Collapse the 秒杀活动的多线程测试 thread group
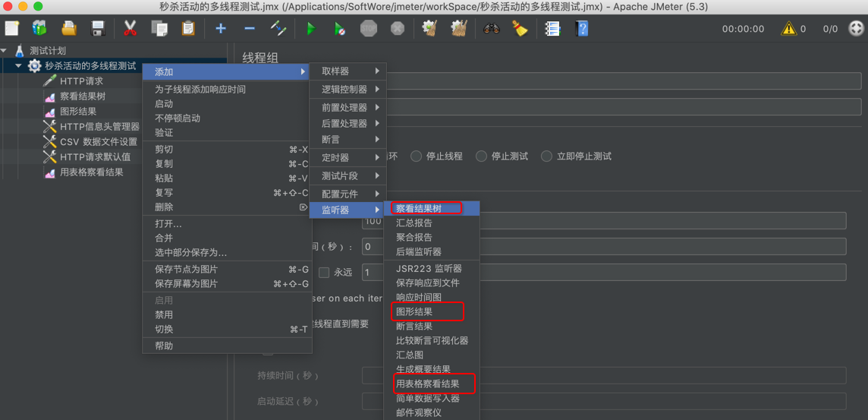The height and width of the screenshot is (420, 868). pyautogui.click(x=18, y=65)
